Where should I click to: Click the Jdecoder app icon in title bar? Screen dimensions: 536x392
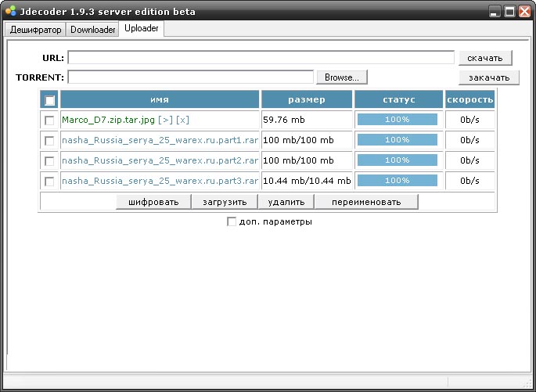(x=10, y=12)
